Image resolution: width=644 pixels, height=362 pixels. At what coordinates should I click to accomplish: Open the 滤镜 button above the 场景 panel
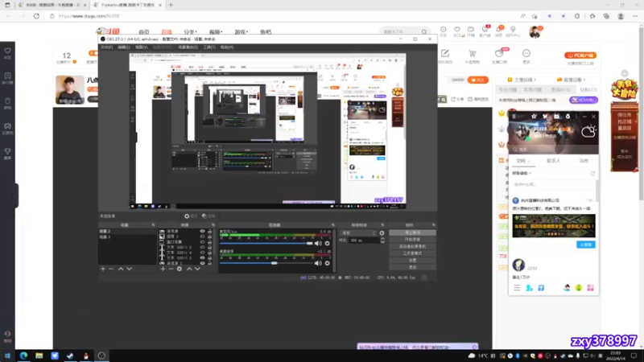click(x=208, y=216)
